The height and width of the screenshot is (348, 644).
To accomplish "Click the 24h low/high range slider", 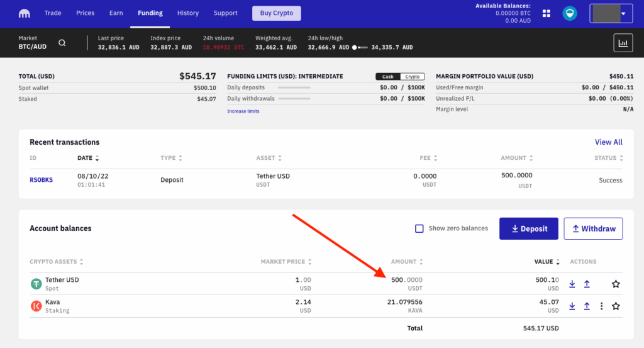I will point(360,48).
